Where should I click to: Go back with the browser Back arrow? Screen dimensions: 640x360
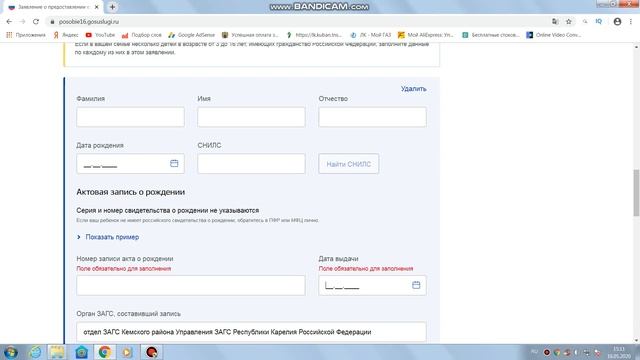[x=9, y=22]
